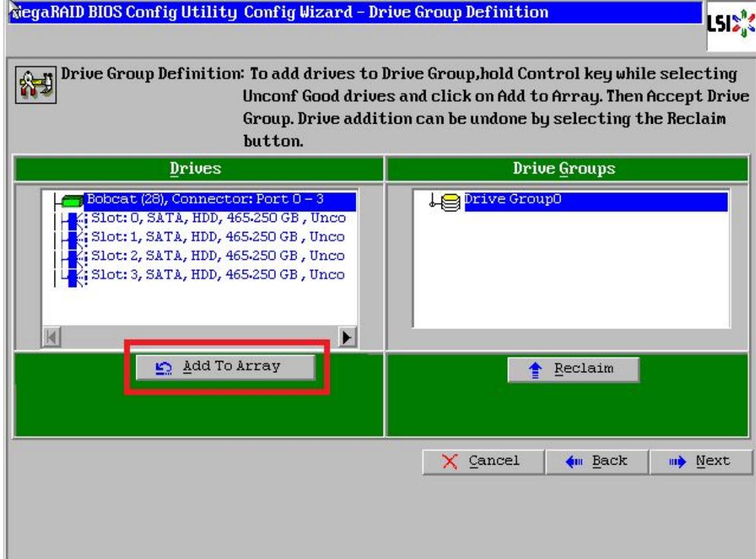Screen dimensions: 756x559
Task: Select the Slot: 1 SATA HDD drive
Action: click(218, 237)
